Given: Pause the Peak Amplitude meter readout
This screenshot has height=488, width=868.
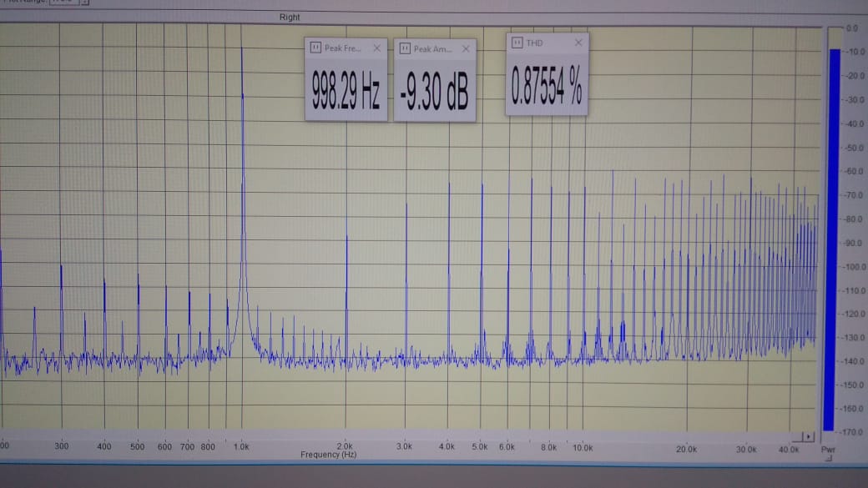Looking at the screenshot, I should click(405, 48).
